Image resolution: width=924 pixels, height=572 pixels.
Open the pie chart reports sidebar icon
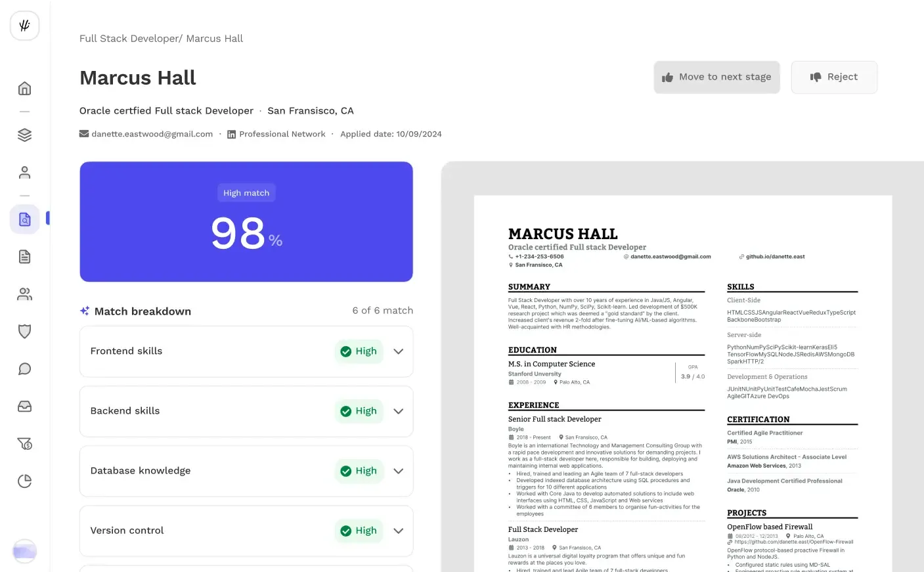click(x=25, y=481)
